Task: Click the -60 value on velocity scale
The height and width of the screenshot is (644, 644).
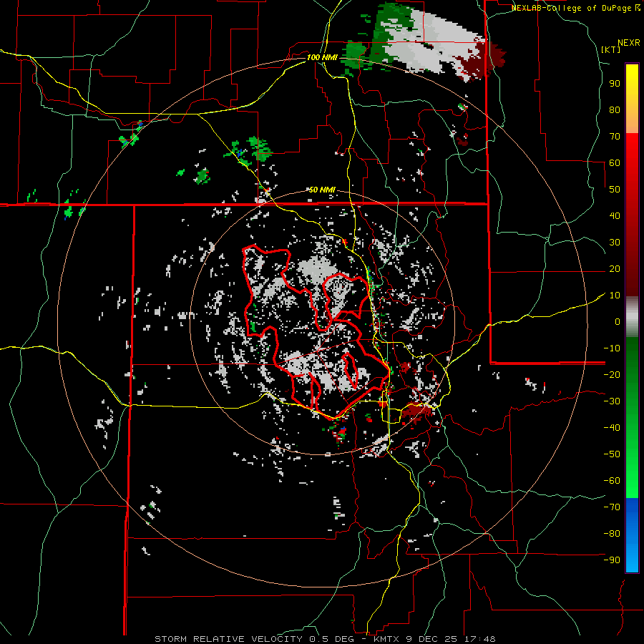Action: pos(612,481)
